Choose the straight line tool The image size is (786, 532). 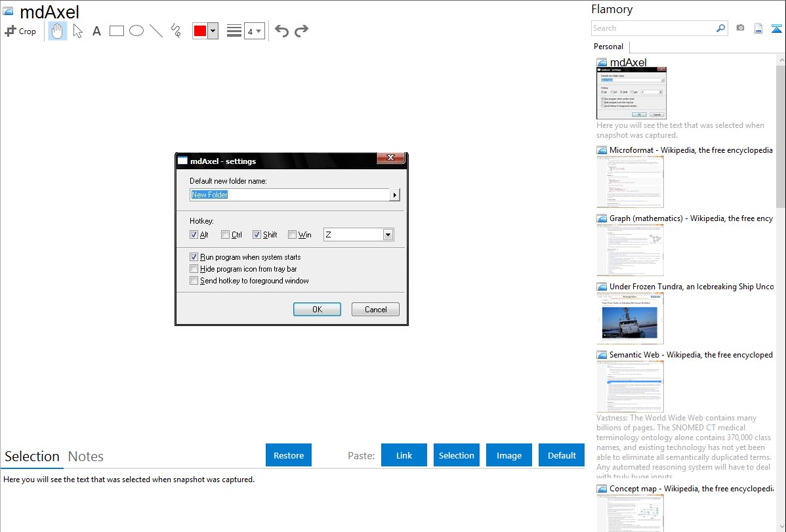coord(156,31)
